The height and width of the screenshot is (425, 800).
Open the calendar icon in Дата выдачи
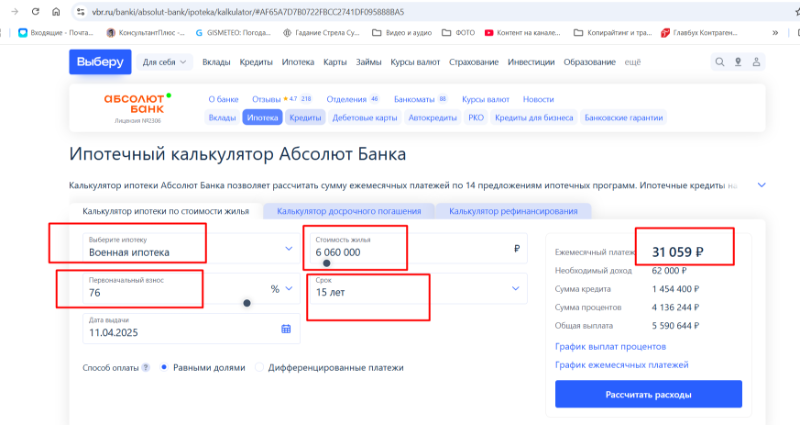(x=285, y=329)
